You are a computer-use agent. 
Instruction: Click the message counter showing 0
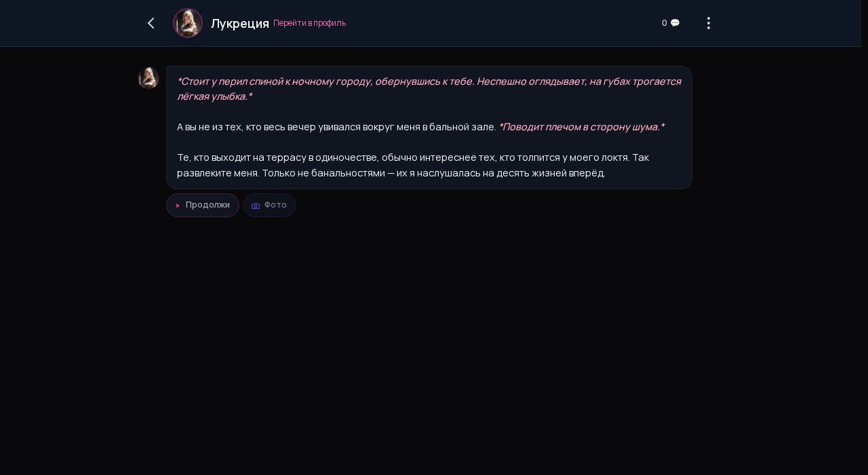pos(665,23)
